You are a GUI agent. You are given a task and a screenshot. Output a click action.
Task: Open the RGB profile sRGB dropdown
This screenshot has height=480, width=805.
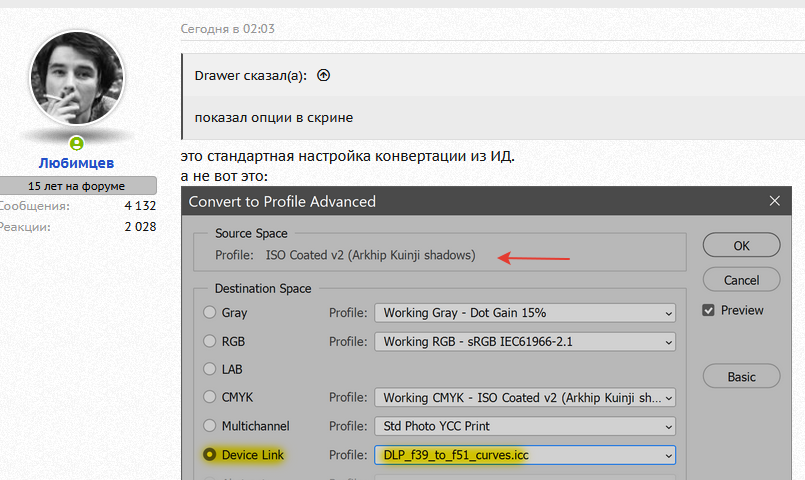525,341
